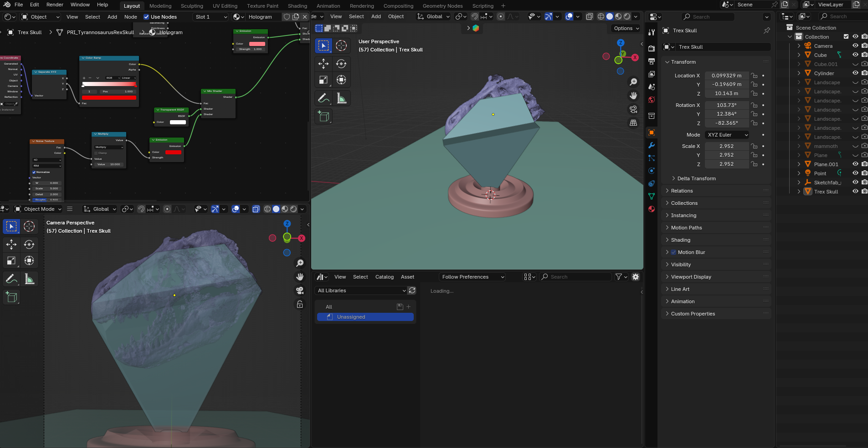
Task: Open the World properties tab
Action: [x=652, y=100]
